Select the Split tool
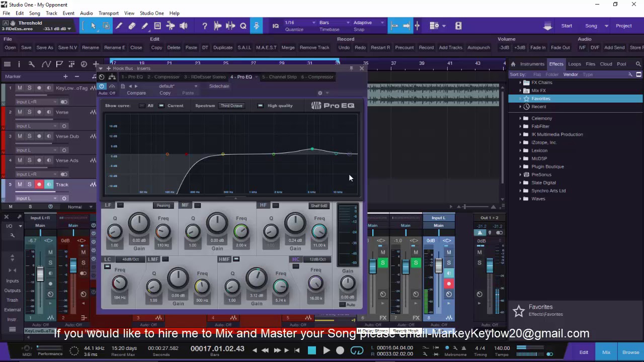This screenshot has width=644, height=362. tap(119, 26)
